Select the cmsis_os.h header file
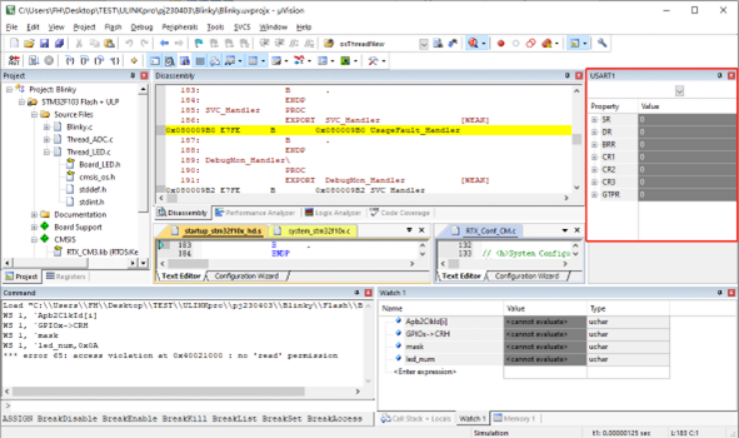This screenshot has height=438, width=739. pyautogui.click(x=96, y=177)
